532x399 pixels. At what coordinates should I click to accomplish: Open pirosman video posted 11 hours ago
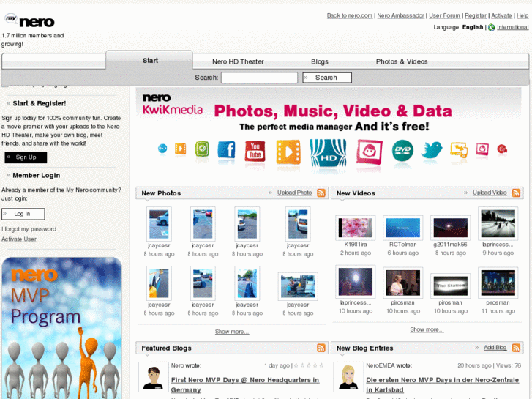(498, 283)
